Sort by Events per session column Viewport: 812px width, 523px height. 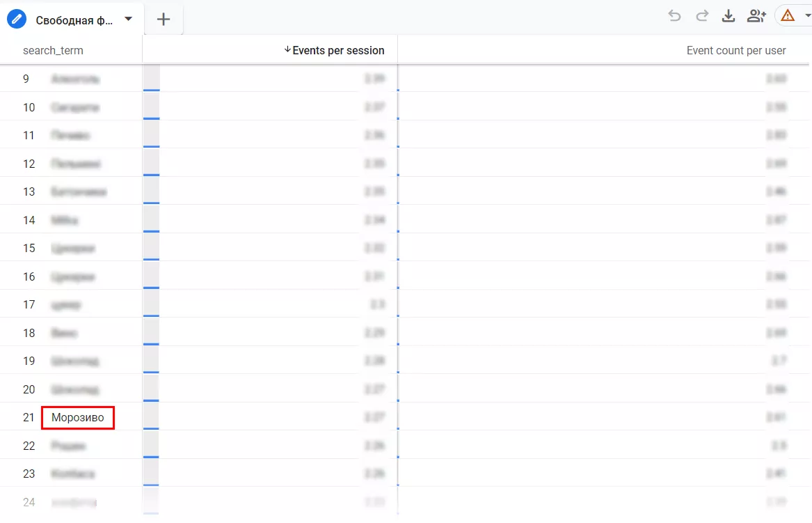point(338,50)
